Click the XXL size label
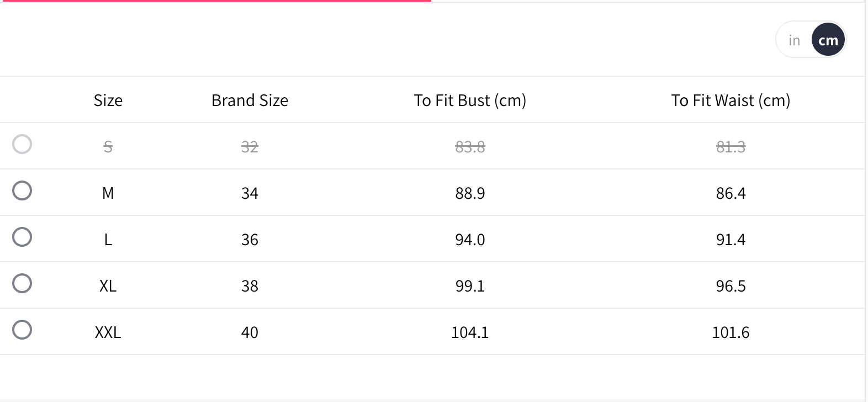This screenshot has width=868, height=402. [108, 332]
